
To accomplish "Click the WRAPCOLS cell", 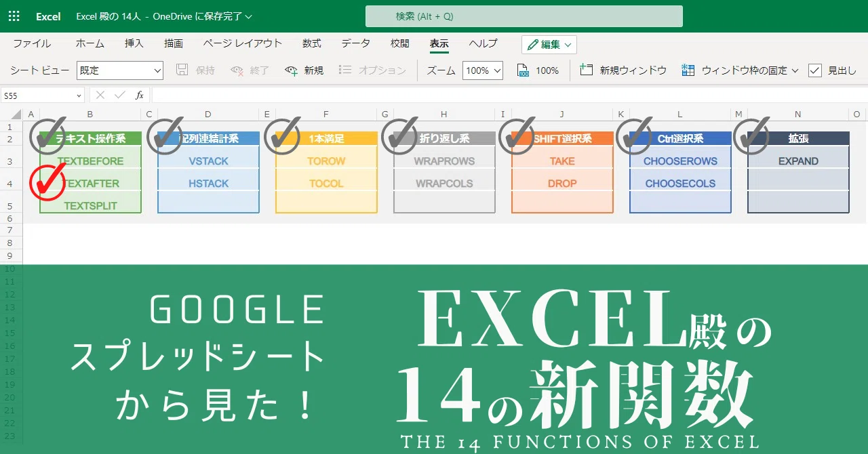I will coord(444,184).
